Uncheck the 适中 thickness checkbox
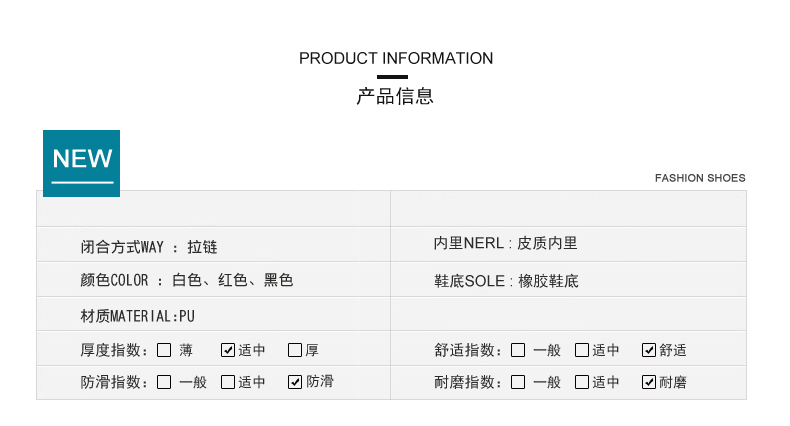The height and width of the screenshot is (426, 790). pos(228,350)
